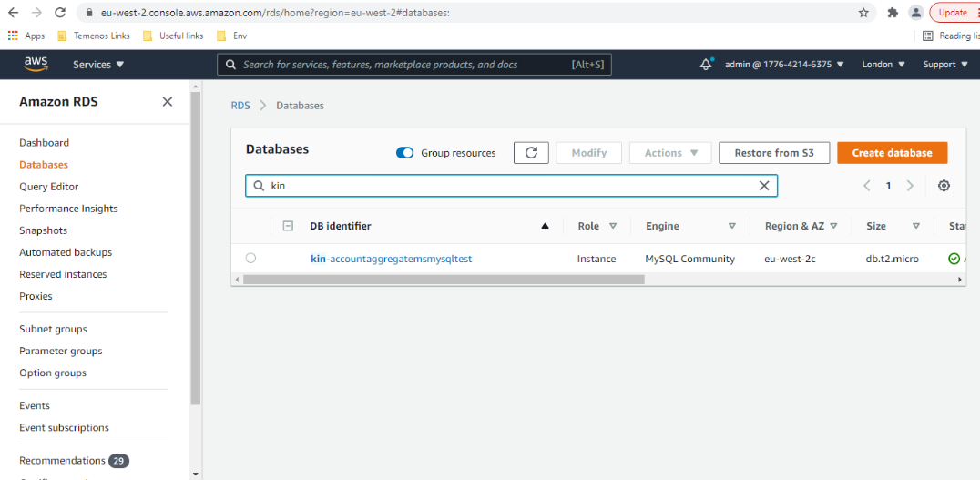Open the kin-accountaggregatemsmysqltest database link
This screenshot has width=980, height=480.
click(391, 259)
